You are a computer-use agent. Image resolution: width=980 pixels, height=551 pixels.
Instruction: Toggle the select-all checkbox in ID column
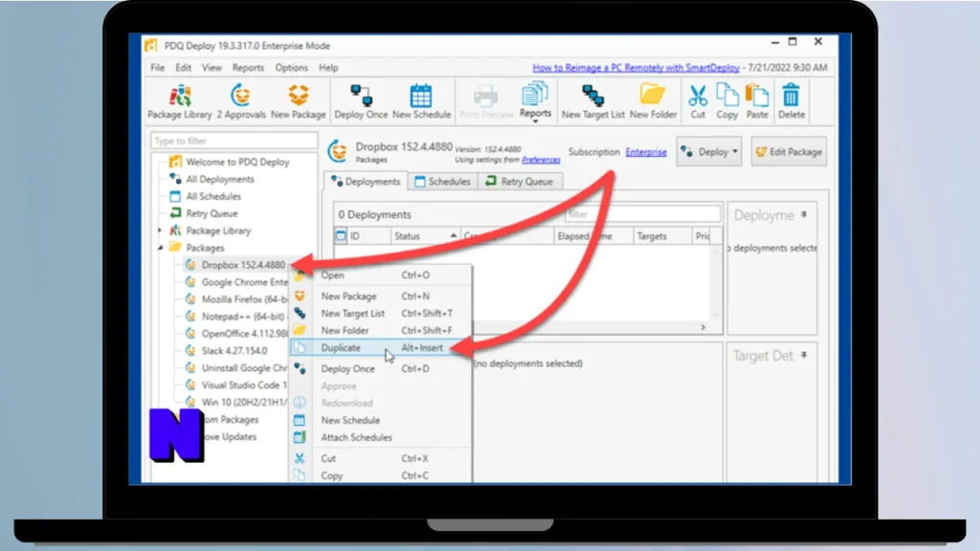click(341, 236)
